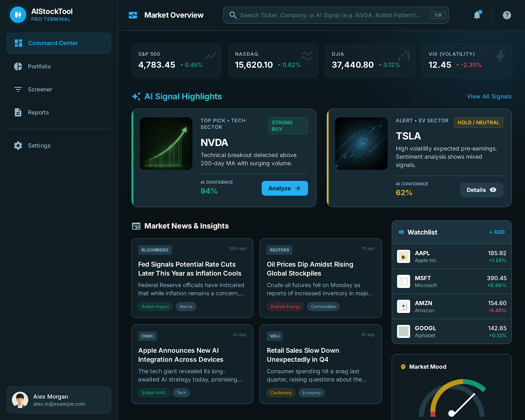Open the Settings gear in the sidebar

[x=18, y=146]
